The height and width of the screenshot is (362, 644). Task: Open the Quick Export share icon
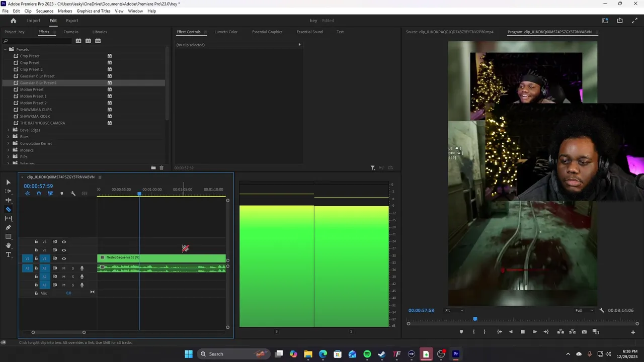pyautogui.click(x=620, y=21)
